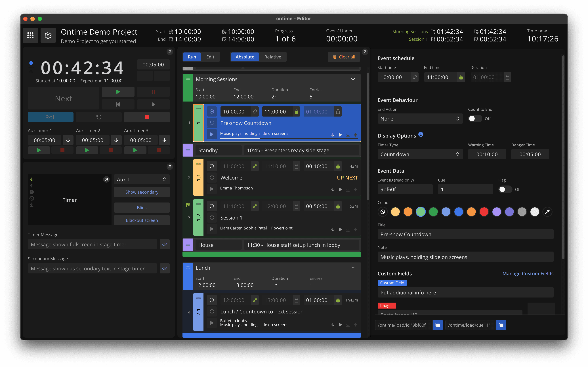
Task: Lock the End time field
Action: [x=461, y=77]
